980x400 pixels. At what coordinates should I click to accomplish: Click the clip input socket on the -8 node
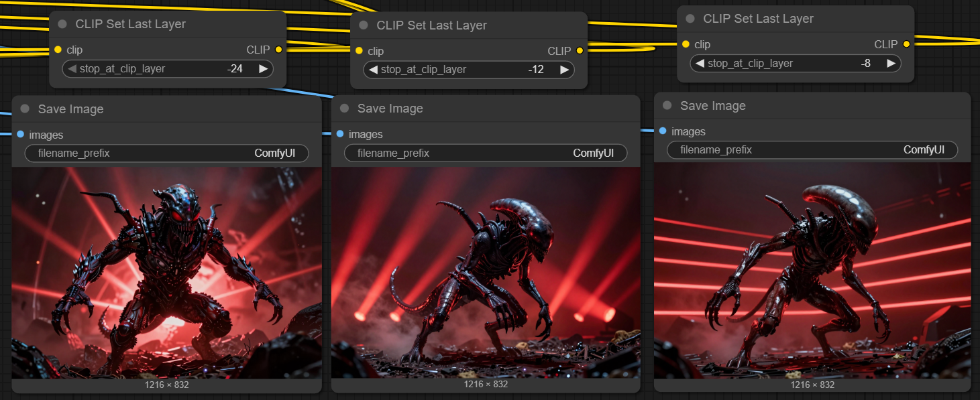686,44
